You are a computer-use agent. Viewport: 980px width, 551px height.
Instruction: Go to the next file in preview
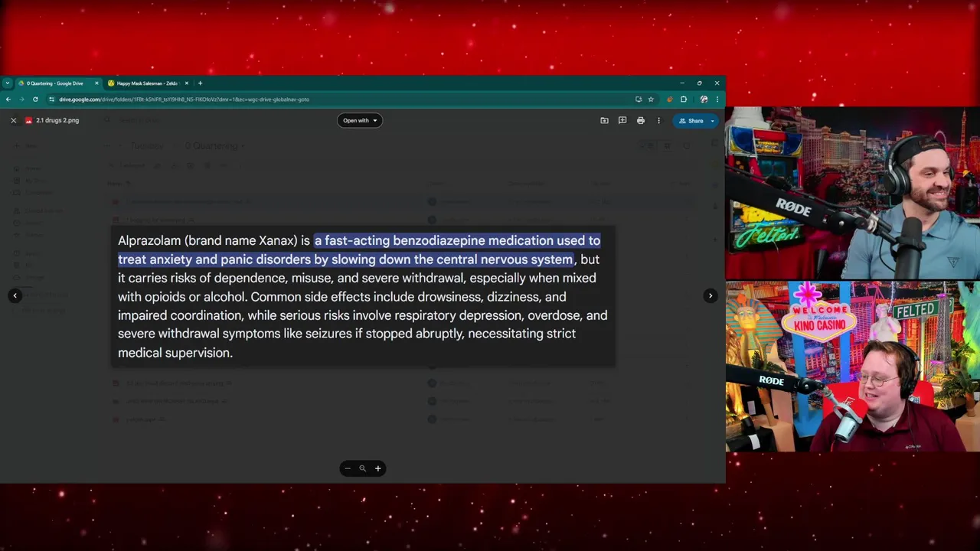coord(710,295)
